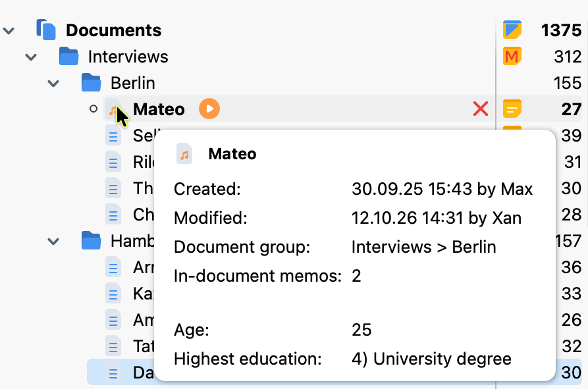Click the document icon of the Ch… row
The image size is (588, 389).
coord(113,215)
